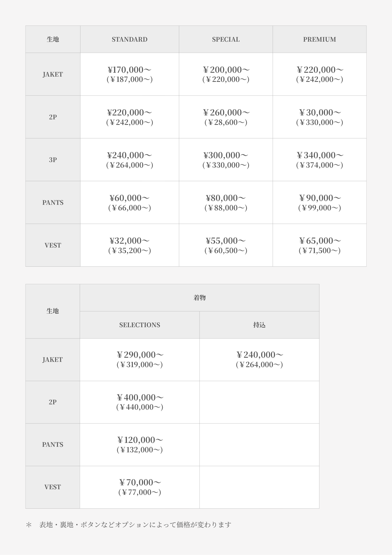Select the VEST STANDARD price ¥32,000
This screenshot has height=555, width=392.
click(129, 241)
